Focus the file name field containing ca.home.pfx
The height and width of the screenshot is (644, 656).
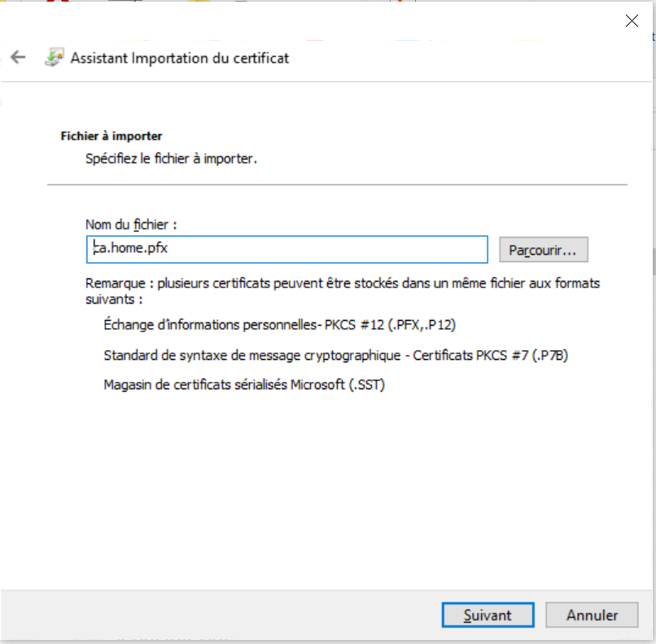(286, 250)
